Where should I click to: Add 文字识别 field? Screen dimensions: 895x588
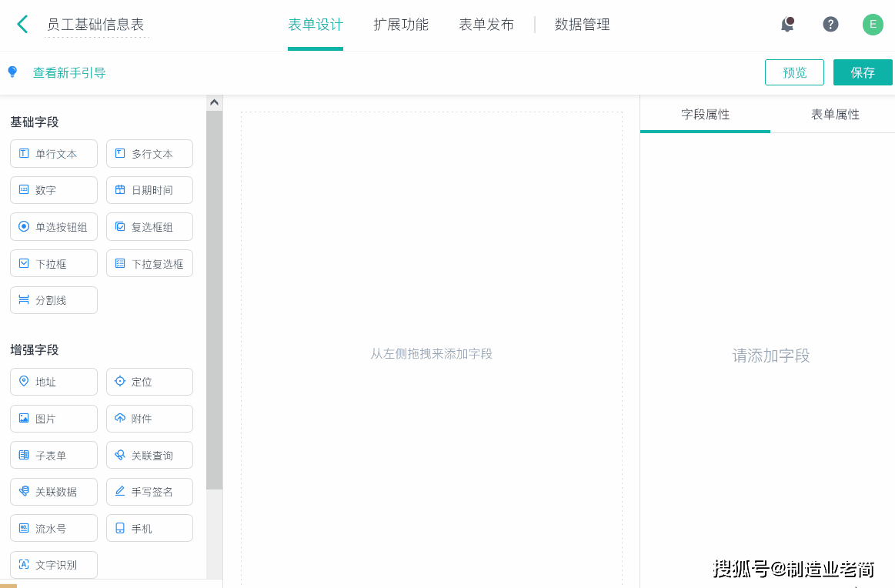pyautogui.click(x=54, y=565)
